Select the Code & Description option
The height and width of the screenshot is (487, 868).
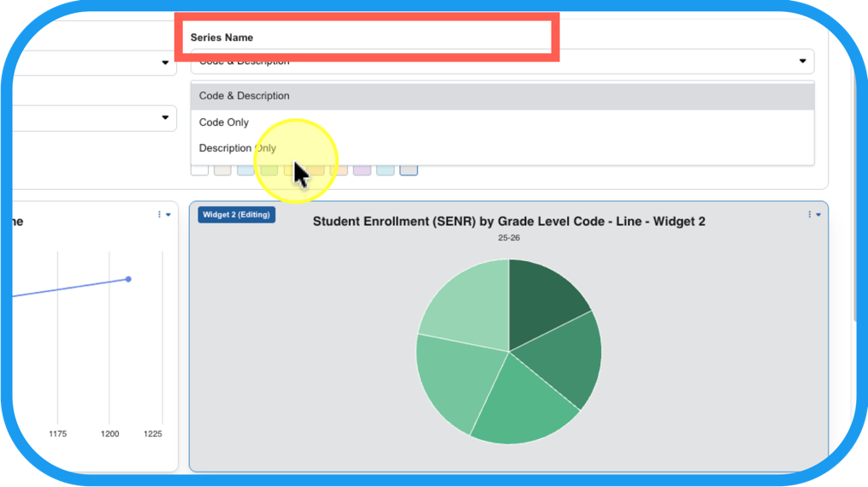click(245, 96)
